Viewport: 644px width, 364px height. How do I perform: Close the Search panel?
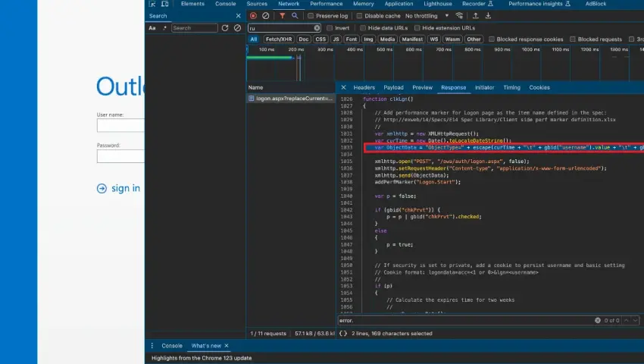(238, 16)
